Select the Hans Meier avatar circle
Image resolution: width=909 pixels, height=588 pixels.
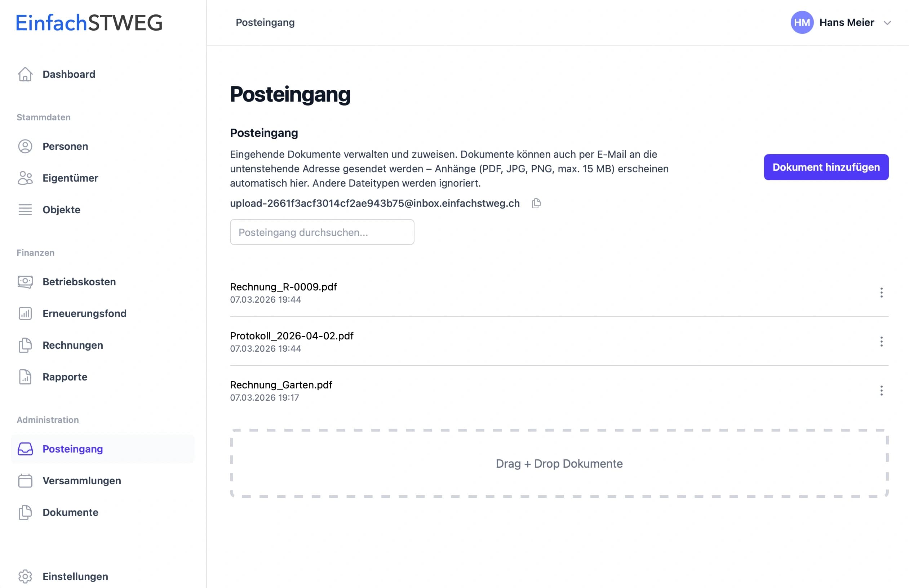coord(802,23)
